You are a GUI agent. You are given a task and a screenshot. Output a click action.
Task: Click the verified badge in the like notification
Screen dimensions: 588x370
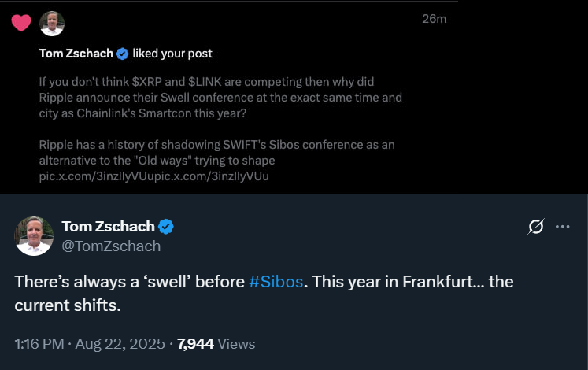click(123, 54)
